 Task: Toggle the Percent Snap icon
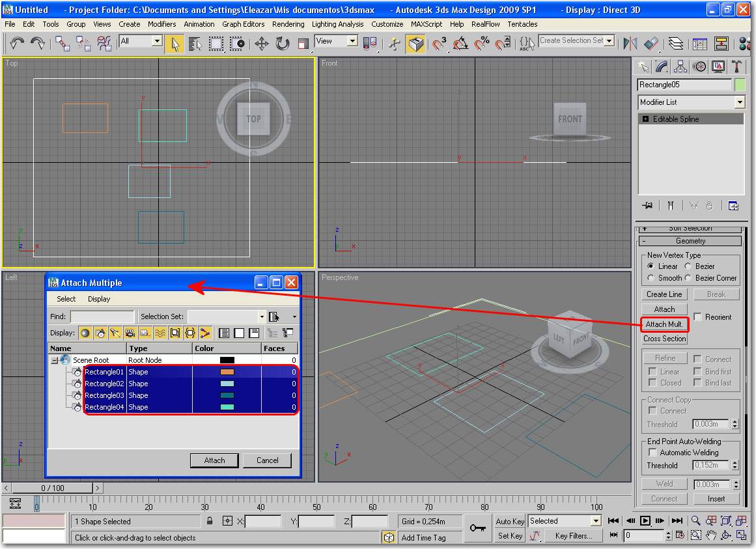pyautogui.click(x=481, y=44)
